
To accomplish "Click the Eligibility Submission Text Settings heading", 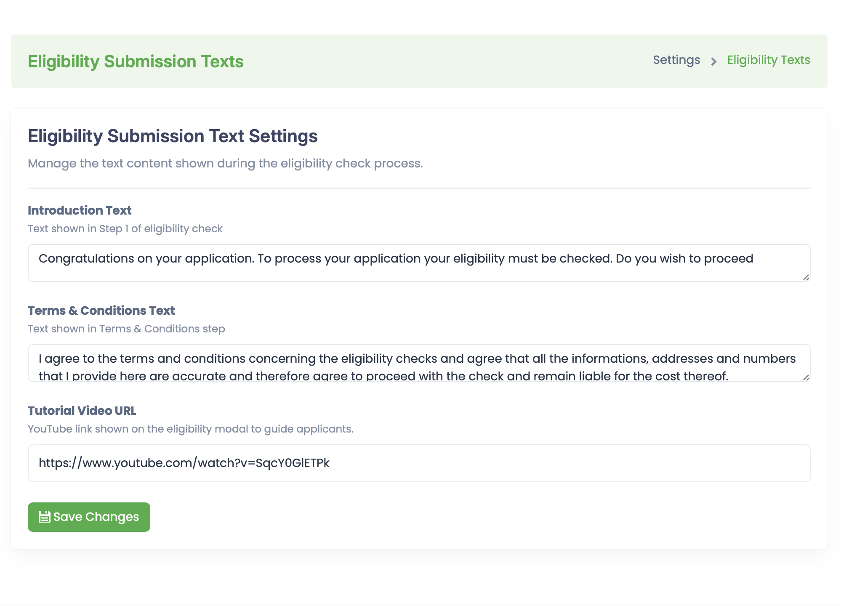I will click(173, 136).
